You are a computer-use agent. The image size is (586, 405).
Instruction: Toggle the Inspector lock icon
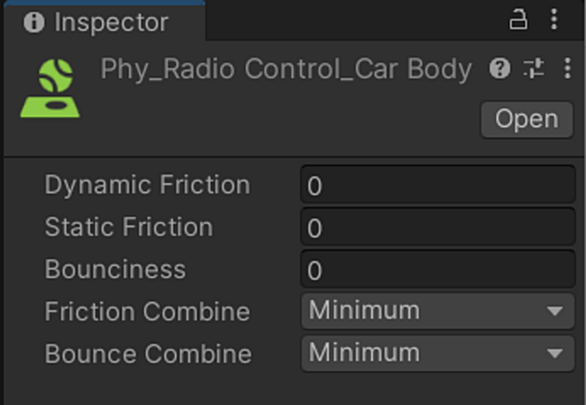[x=519, y=19]
